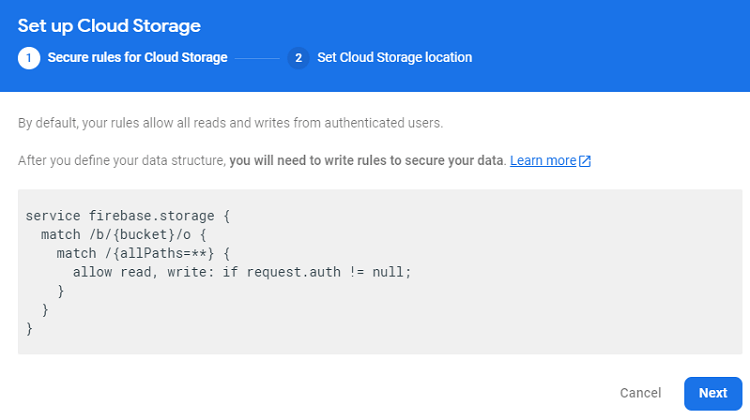Screen dimensions: 750x420
Task: Click the step 1 number circle
Action: click(29, 58)
